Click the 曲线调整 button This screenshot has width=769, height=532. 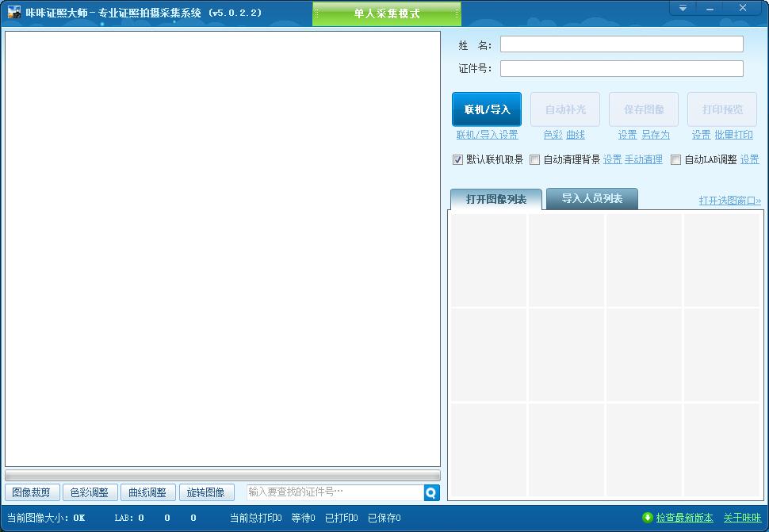tap(147, 492)
